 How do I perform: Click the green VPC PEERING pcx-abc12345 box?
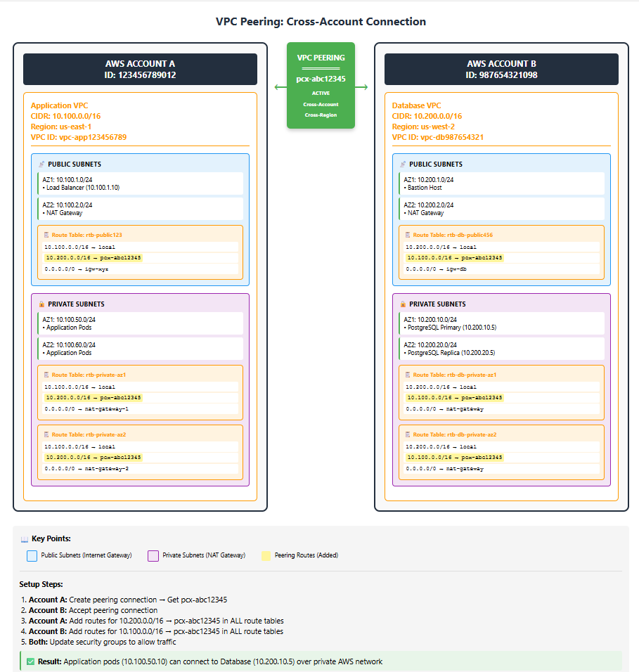click(x=321, y=85)
